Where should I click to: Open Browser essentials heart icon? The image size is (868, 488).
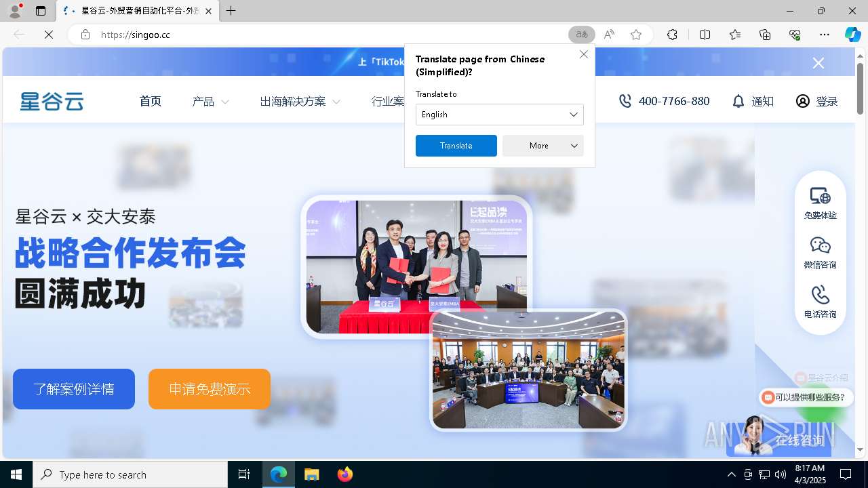tap(795, 35)
